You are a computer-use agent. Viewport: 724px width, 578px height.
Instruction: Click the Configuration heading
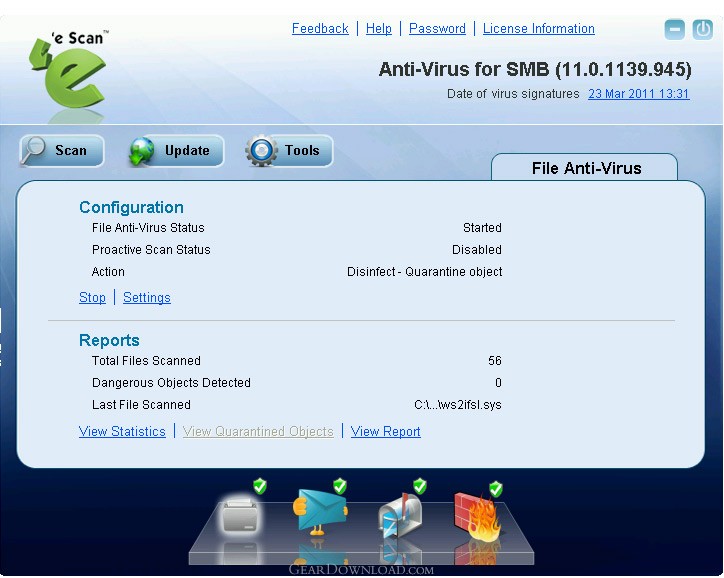tap(132, 207)
